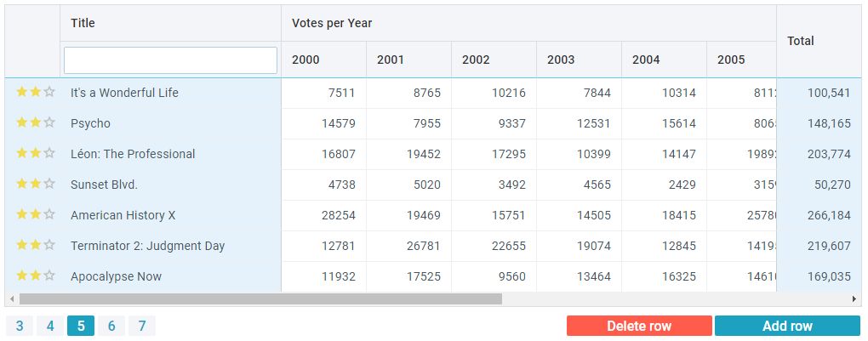Click star rating for It's a Wonderful Life

pos(35,93)
